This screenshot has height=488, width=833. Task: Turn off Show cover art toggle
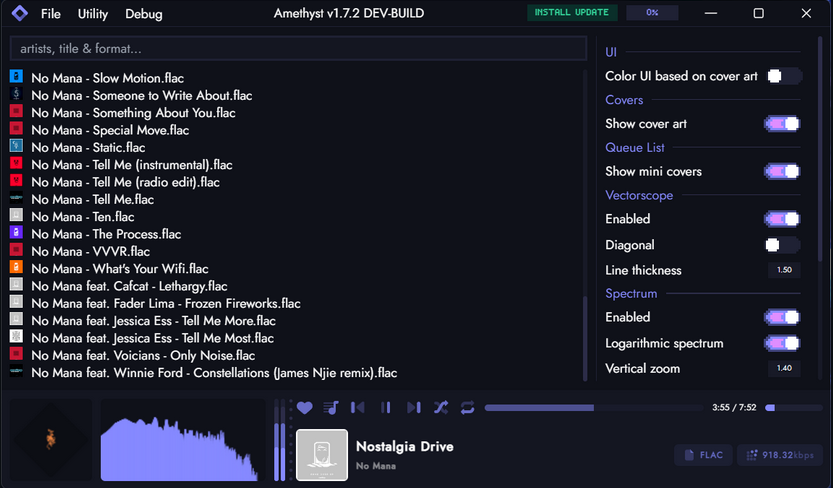[x=783, y=124]
